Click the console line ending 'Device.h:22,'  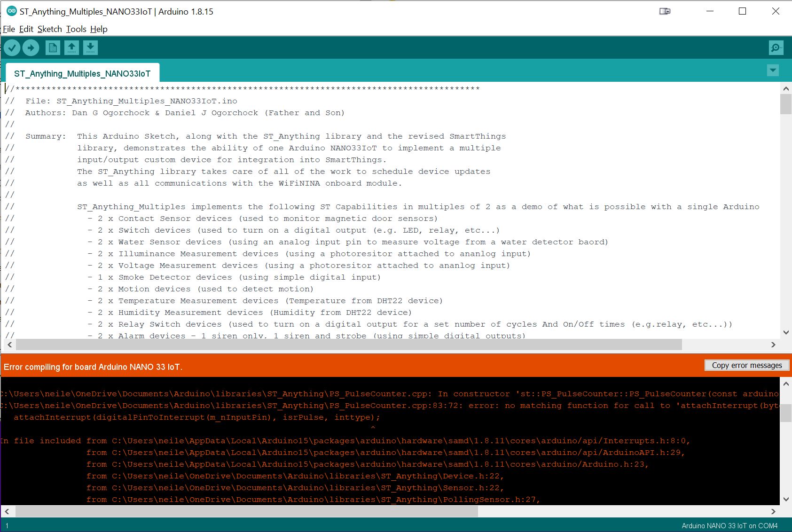[295, 476]
